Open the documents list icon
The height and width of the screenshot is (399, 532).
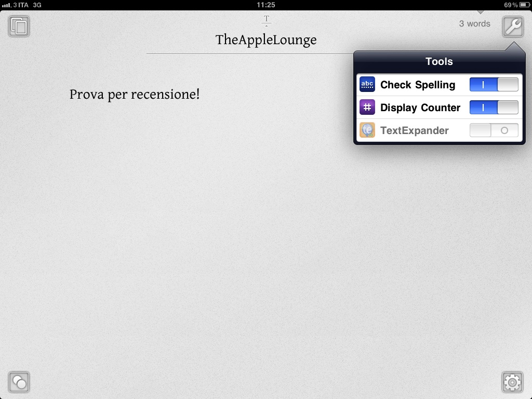(19, 26)
